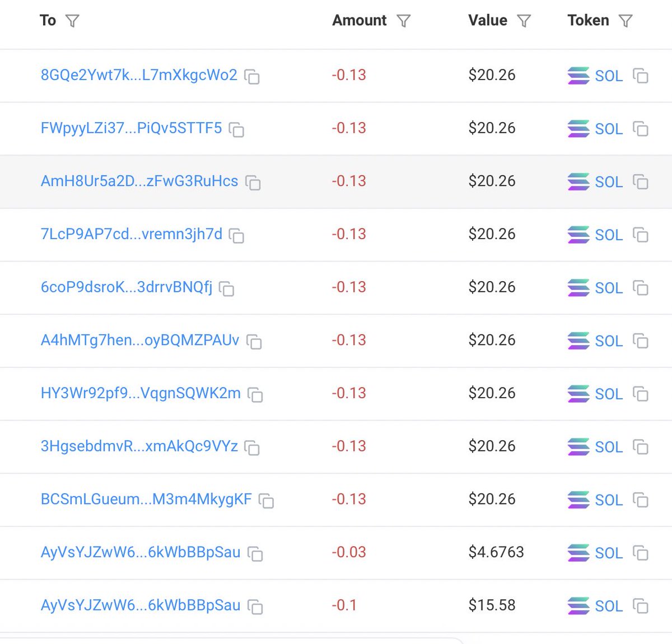Select the $15.58 value cell

[492, 605]
